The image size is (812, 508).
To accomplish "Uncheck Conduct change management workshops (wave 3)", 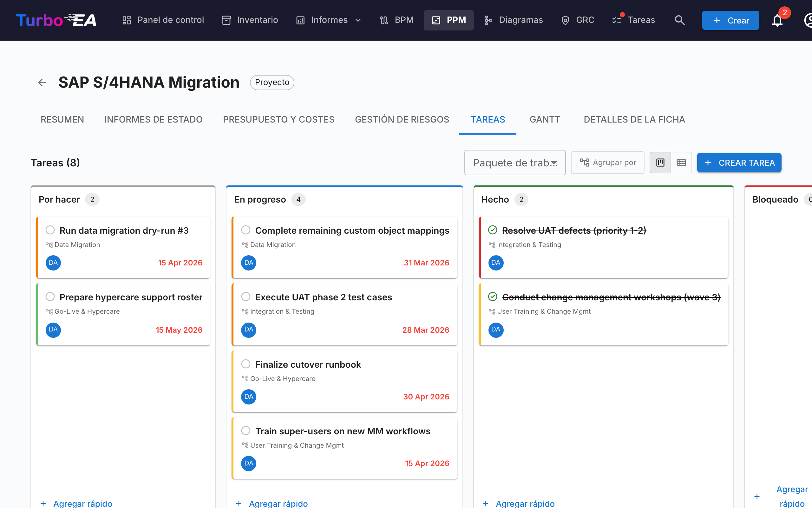I will 493,297.
